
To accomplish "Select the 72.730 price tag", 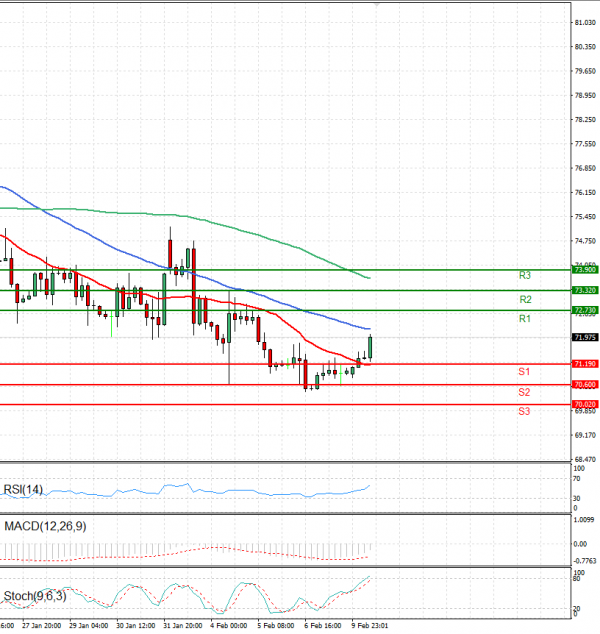I will [x=585, y=310].
